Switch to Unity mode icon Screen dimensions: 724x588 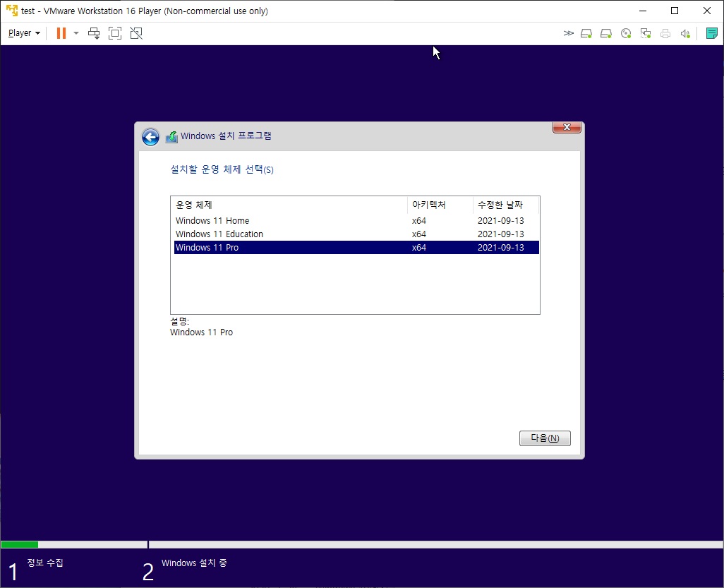point(136,33)
